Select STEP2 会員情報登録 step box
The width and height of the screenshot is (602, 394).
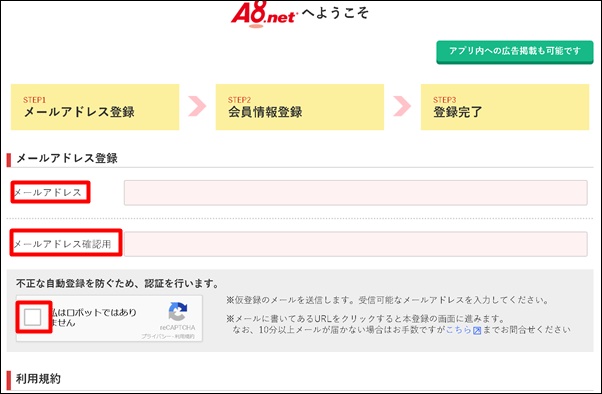pos(300,107)
